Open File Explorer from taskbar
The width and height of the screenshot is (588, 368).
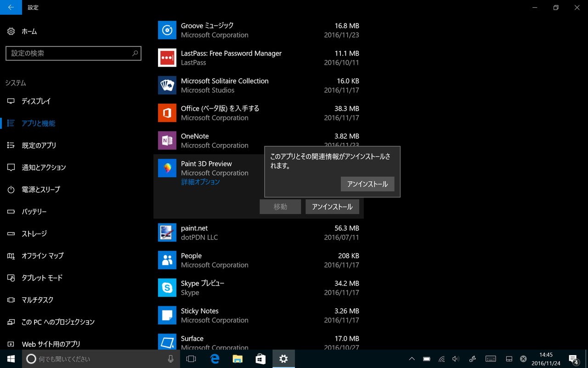237,359
